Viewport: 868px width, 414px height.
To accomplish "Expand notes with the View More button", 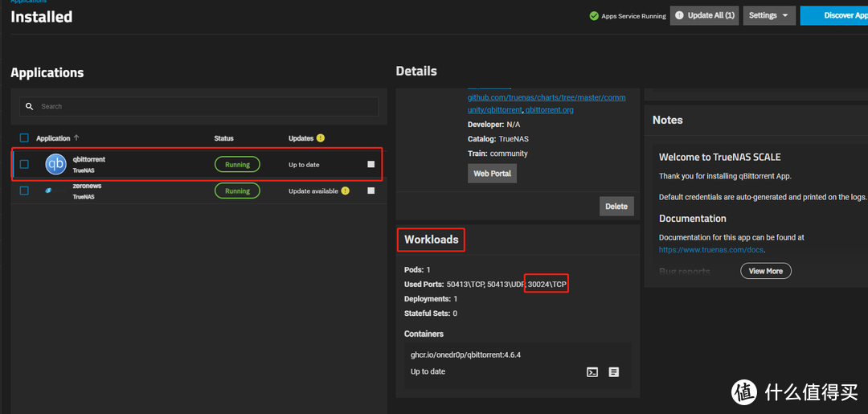I will [765, 271].
